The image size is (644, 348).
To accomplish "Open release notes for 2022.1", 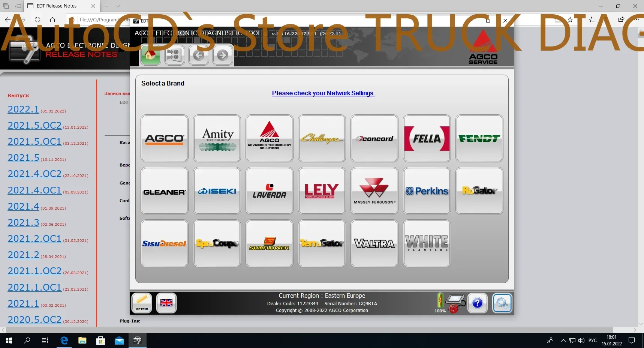I will [x=23, y=109].
